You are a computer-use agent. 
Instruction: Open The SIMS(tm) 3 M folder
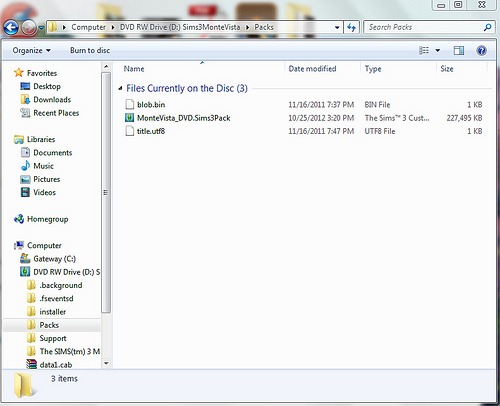coord(69,352)
